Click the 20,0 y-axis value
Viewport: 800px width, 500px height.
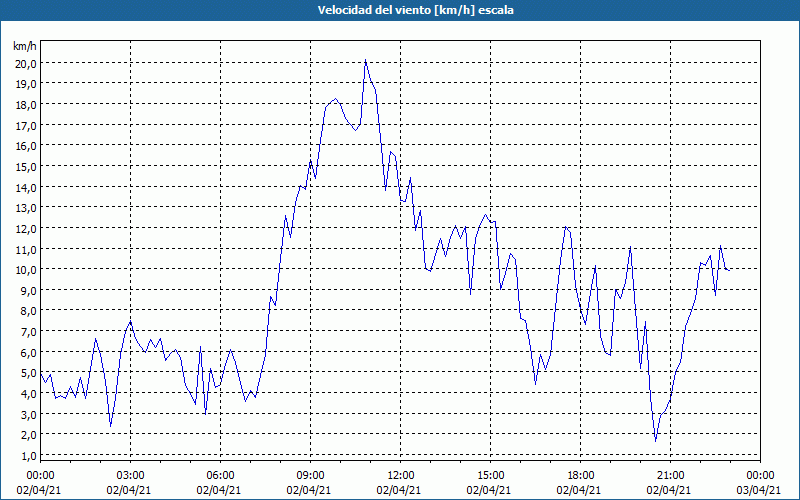[26, 63]
